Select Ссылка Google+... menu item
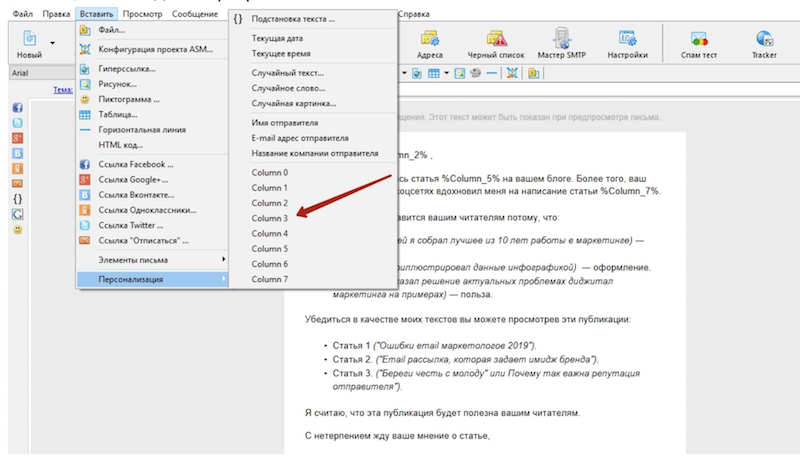This screenshot has height=458, width=800. [x=152, y=180]
